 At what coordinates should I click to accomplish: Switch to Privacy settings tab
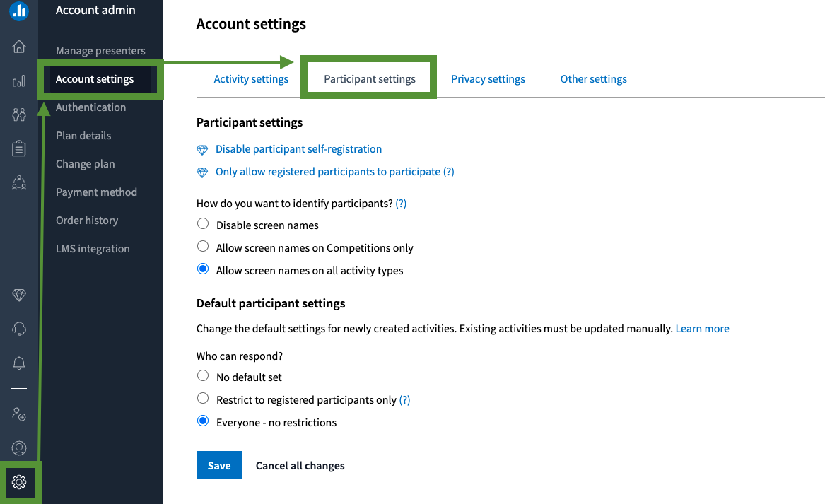coord(488,79)
